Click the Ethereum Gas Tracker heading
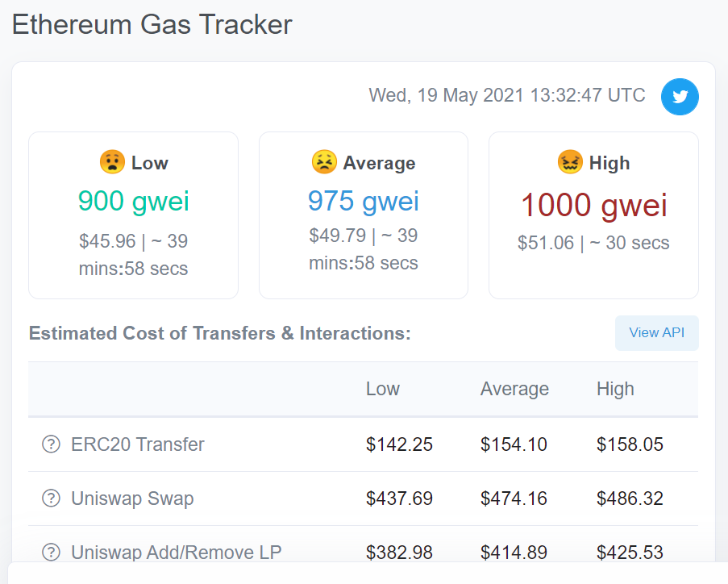 pos(152,24)
